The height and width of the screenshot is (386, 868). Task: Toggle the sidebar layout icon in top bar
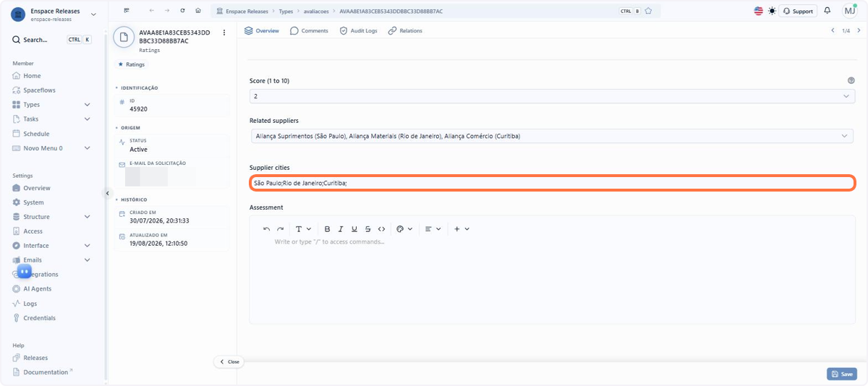click(127, 11)
